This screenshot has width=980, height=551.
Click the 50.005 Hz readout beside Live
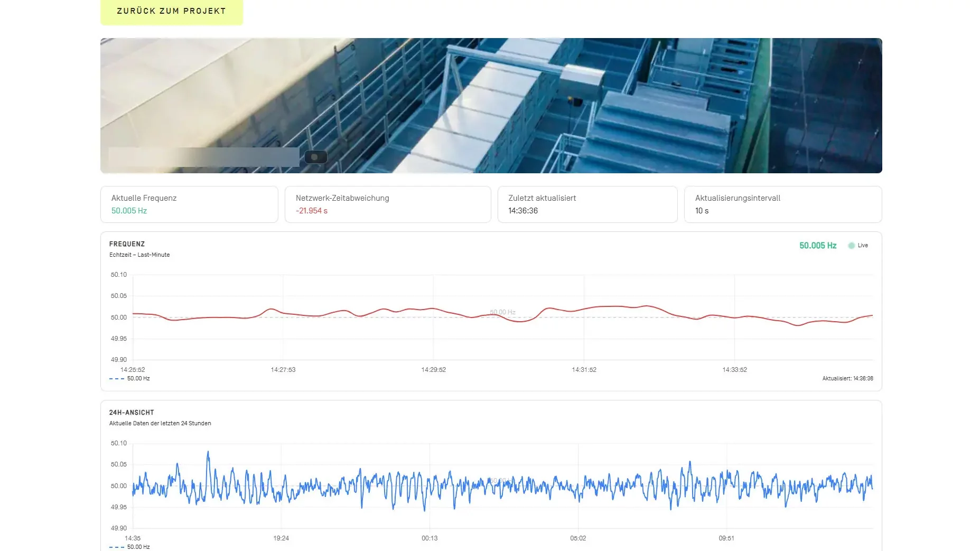click(818, 246)
